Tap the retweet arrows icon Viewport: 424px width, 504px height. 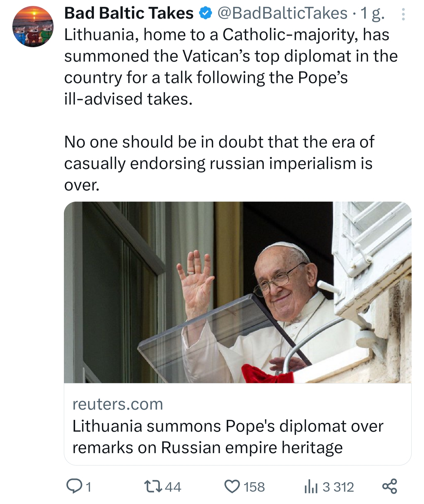[153, 487]
